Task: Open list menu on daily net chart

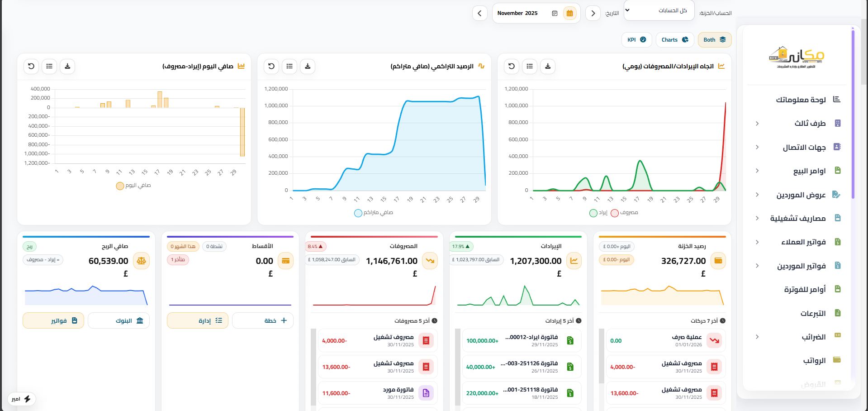Action: point(49,67)
